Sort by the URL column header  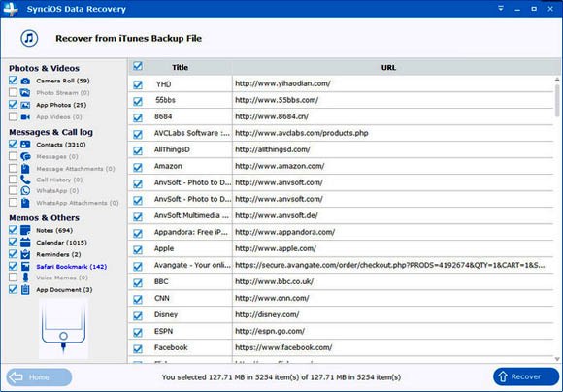click(389, 67)
